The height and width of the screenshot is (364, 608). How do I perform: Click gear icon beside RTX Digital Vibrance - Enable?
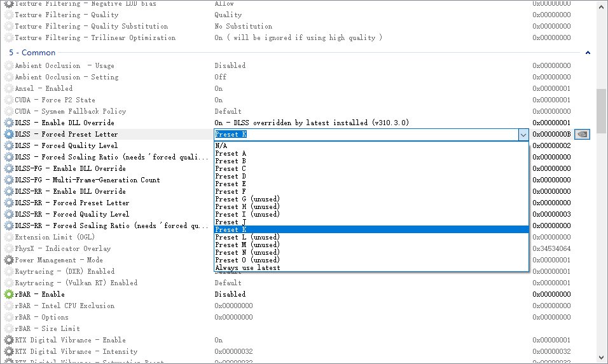coord(9,340)
